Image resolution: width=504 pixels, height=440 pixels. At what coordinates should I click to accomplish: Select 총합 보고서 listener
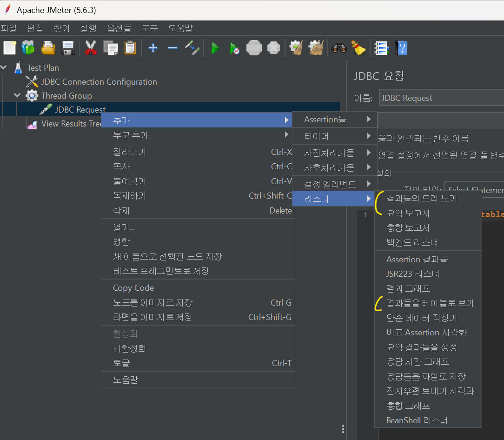[x=428, y=228]
